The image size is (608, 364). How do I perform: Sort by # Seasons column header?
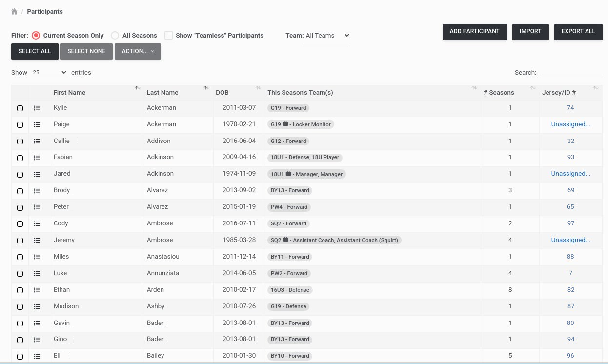coord(510,93)
